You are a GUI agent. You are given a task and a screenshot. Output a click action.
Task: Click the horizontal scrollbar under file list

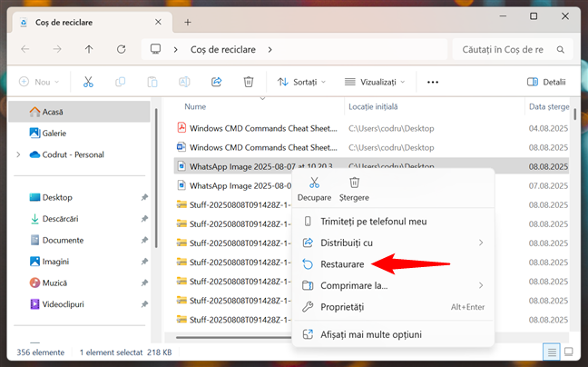tap(233, 338)
